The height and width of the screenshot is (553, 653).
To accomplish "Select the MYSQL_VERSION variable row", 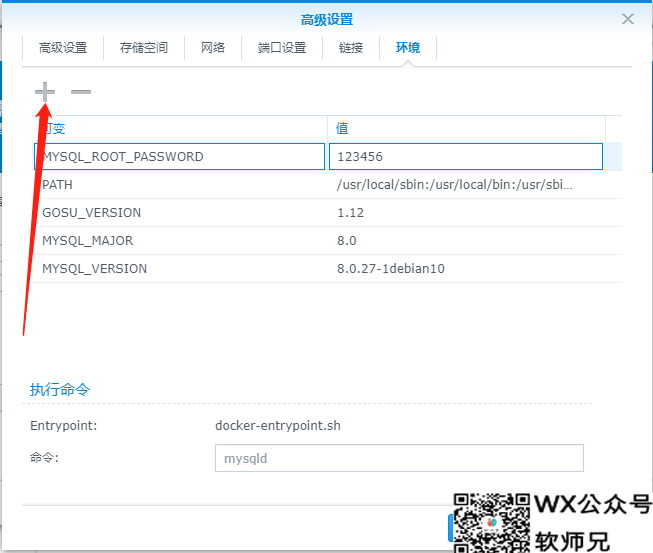I will point(327,269).
